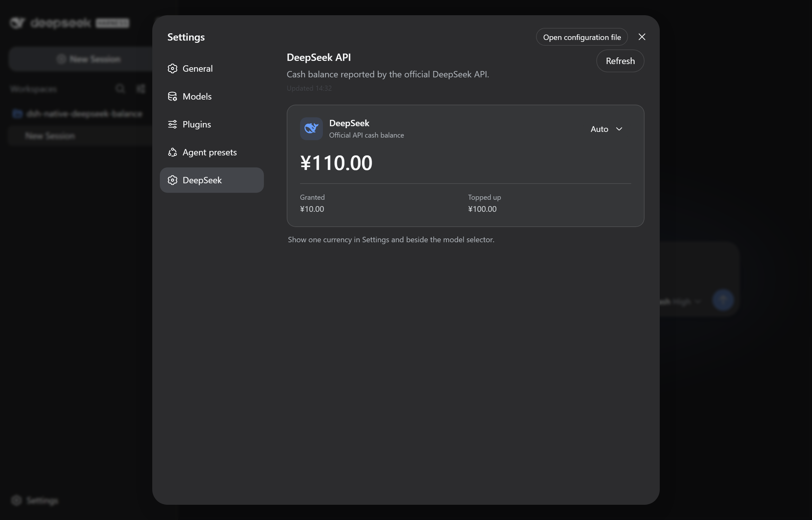Click the Plugins sliders icon
Image resolution: width=812 pixels, height=520 pixels.
point(172,124)
